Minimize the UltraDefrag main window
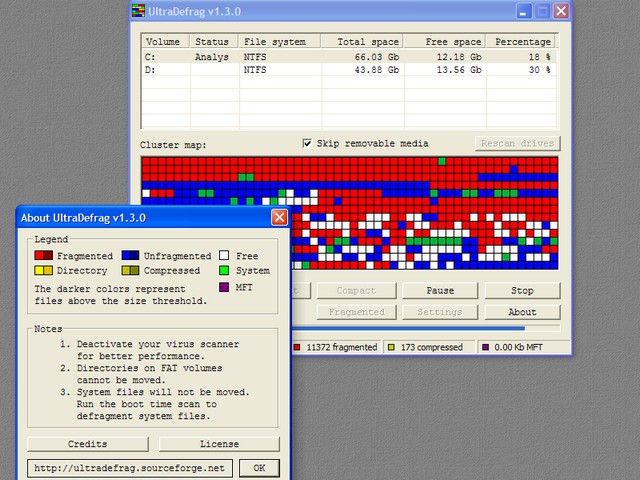This screenshot has width=640, height=480. (x=524, y=11)
